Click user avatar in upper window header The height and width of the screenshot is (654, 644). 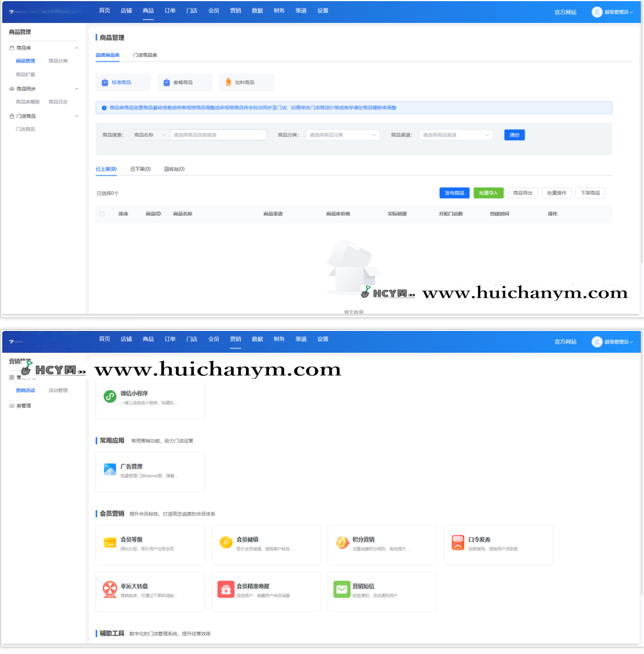597,12
